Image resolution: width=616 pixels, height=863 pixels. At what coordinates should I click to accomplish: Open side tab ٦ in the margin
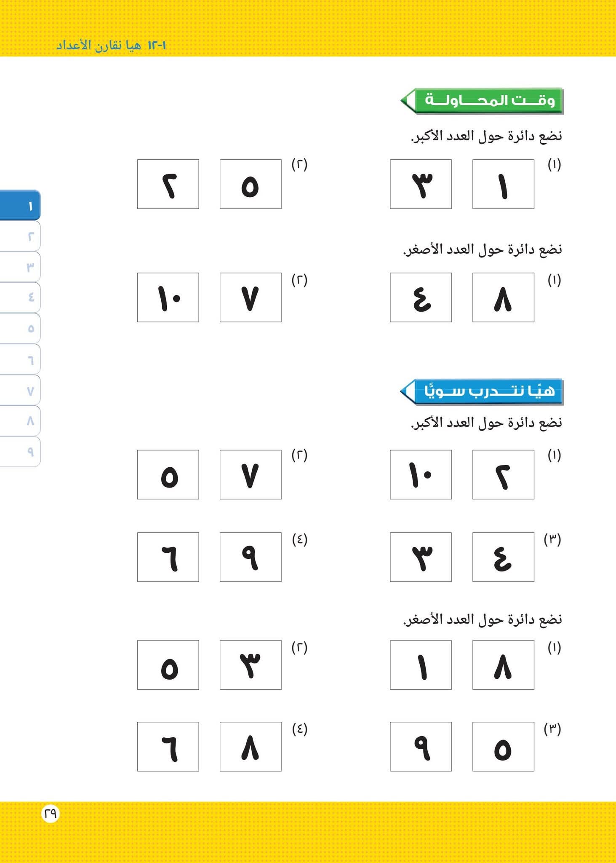coord(20,359)
